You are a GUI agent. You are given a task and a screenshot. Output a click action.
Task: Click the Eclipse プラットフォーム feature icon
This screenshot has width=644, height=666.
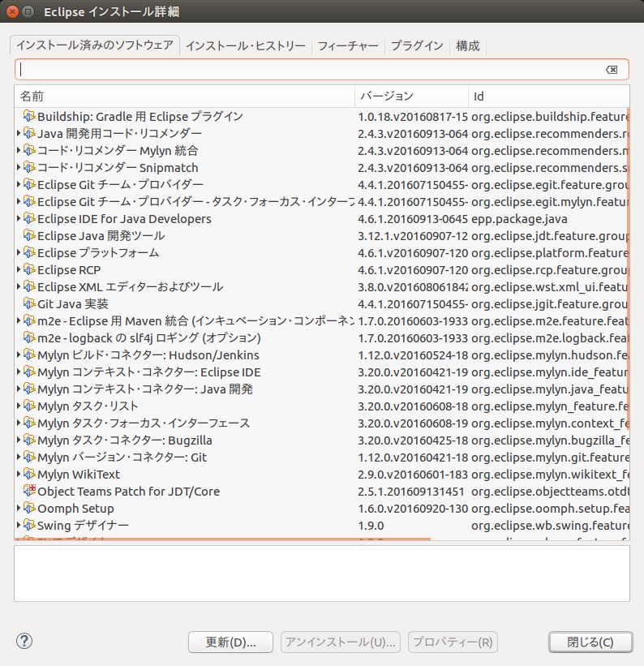(x=29, y=252)
